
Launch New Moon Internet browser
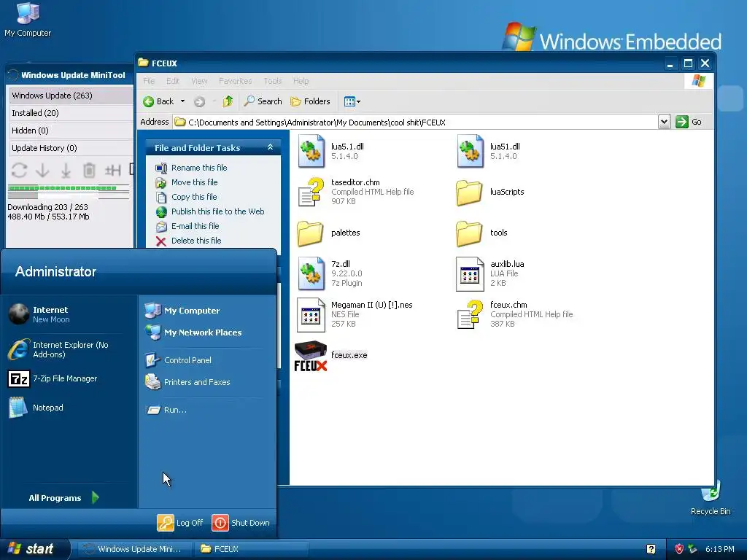(x=39, y=314)
